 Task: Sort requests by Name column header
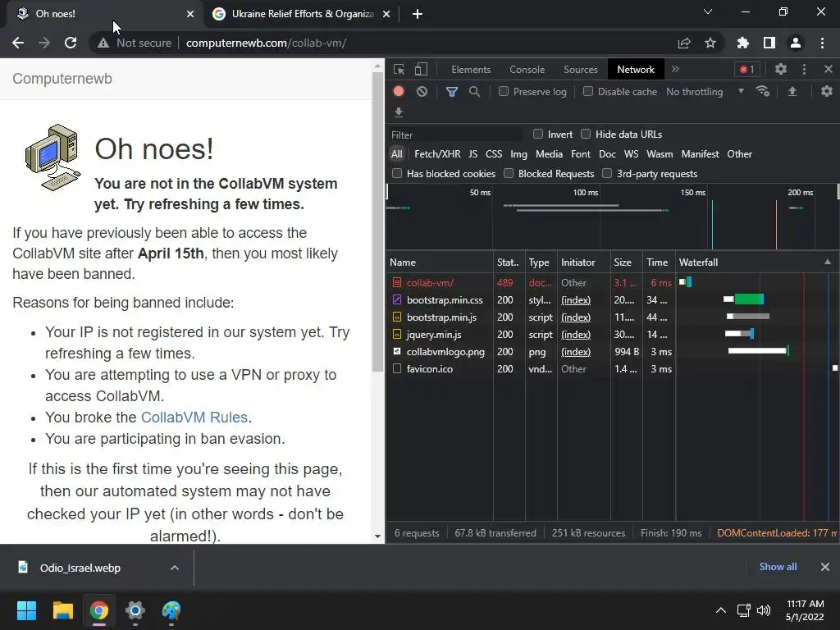[440, 262]
